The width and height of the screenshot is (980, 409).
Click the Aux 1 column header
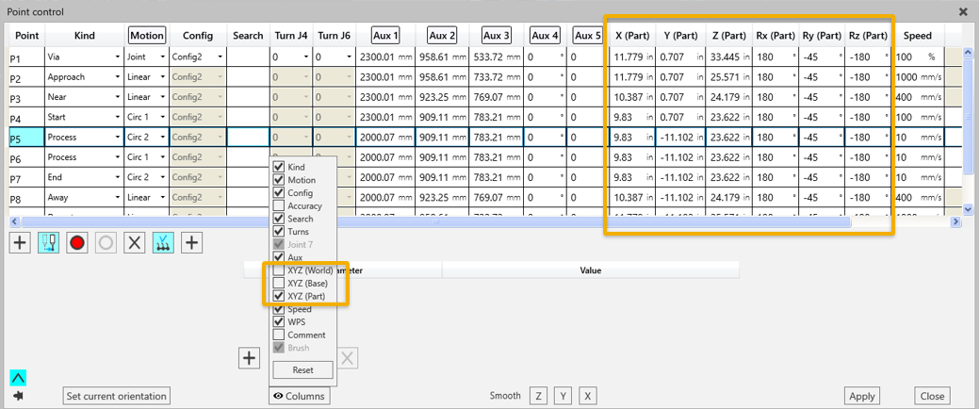coord(386,36)
